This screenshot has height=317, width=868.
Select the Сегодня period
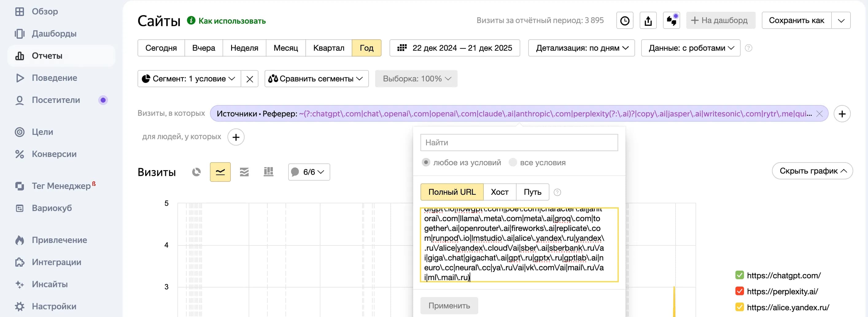(x=161, y=48)
